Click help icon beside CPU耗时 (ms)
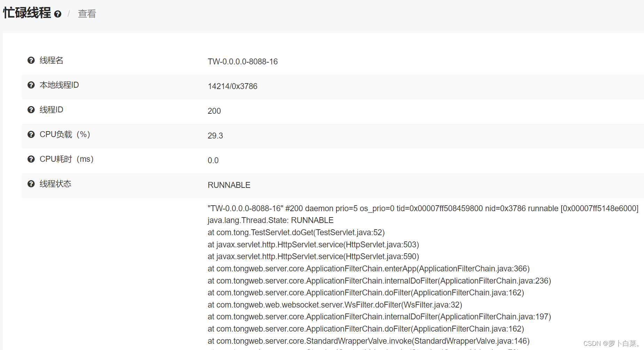 click(x=31, y=159)
